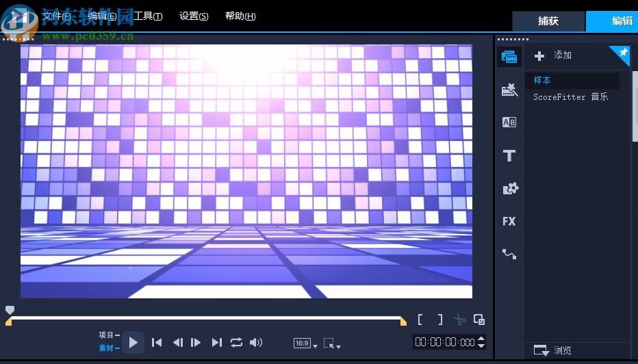Click the 浏览 (Browse) button label

[563, 350]
